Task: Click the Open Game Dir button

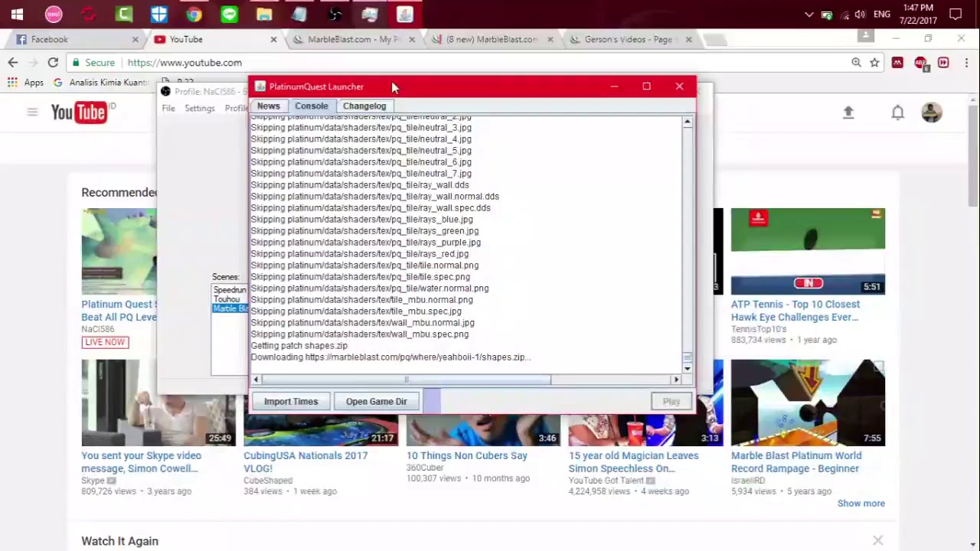Action: [x=376, y=401]
